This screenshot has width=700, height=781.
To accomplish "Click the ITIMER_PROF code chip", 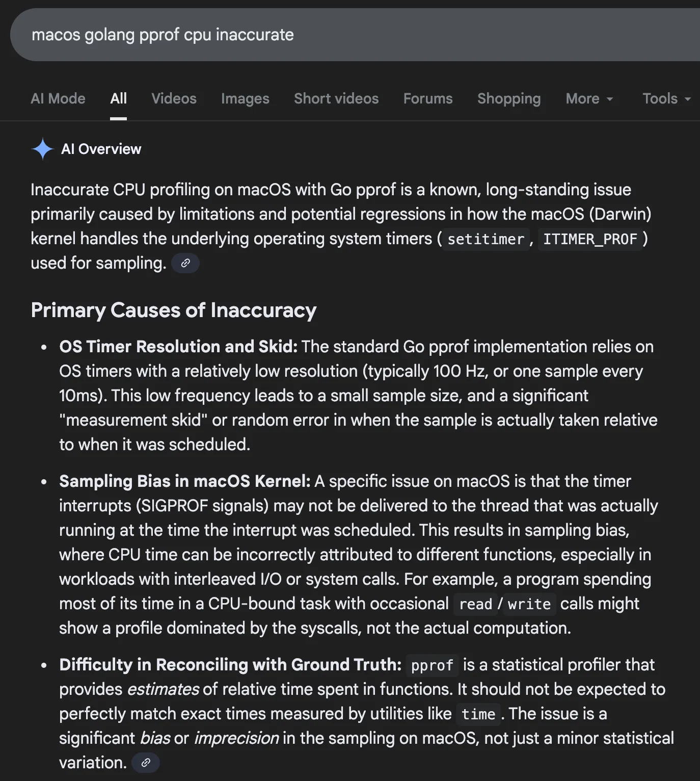I will click(592, 239).
